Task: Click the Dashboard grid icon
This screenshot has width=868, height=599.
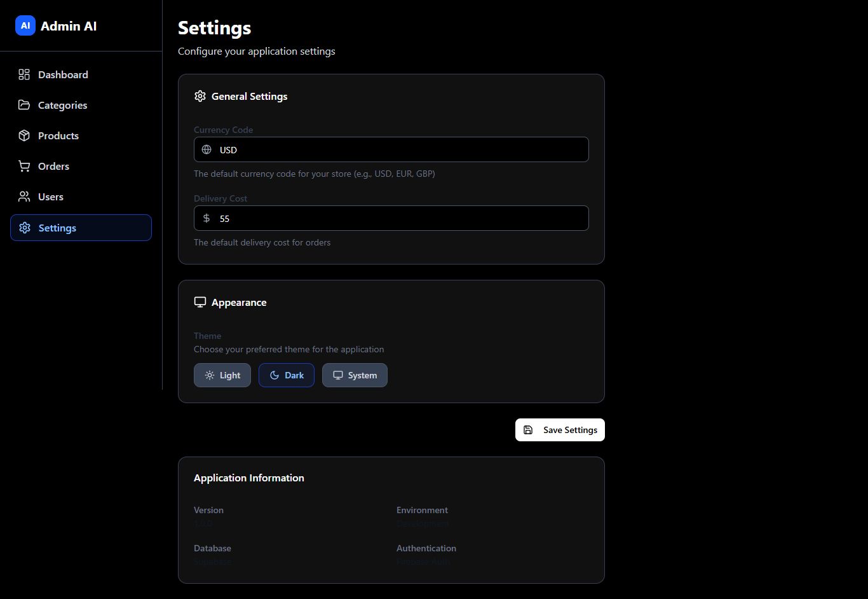Action: (24, 74)
